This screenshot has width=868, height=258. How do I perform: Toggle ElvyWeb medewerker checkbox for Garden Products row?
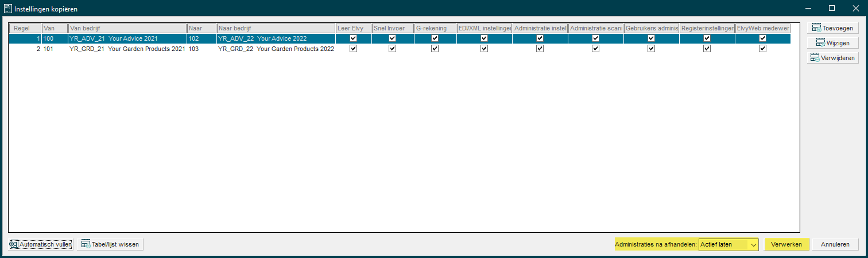coord(763,49)
